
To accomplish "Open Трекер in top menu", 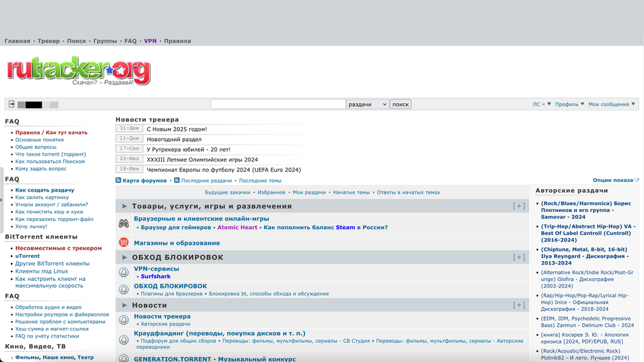I will pyautogui.click(x=48, y=41).
